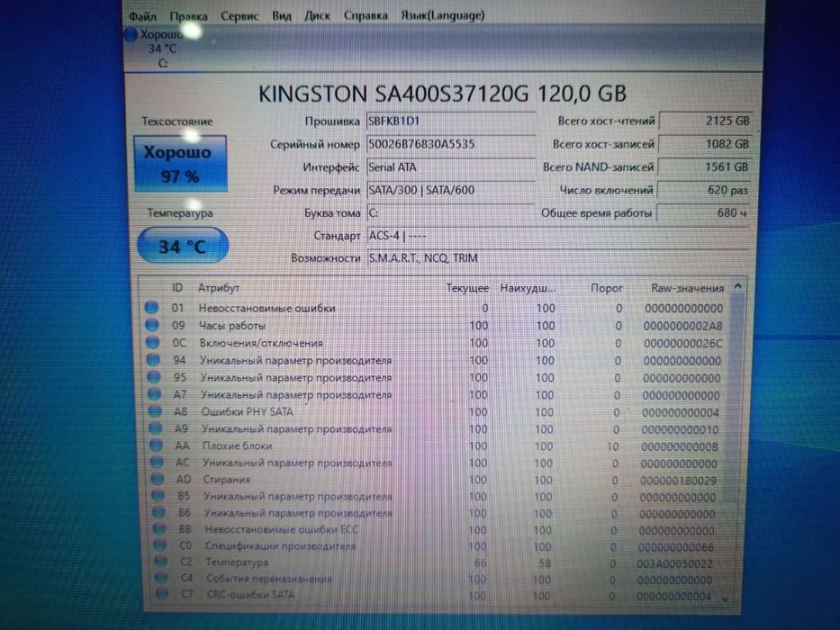This screenshot has height=630, width=840.
Task: Select the Включения/отключения attribute text
Action: [x=261, y=343]
